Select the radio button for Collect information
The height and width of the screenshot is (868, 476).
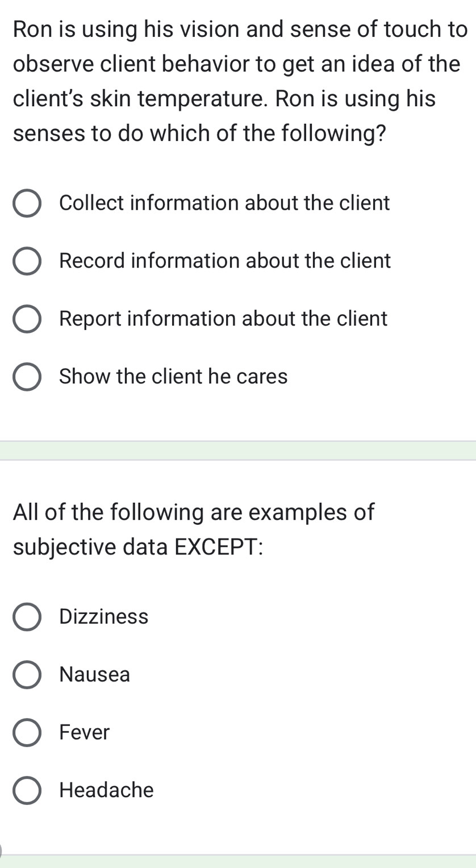point(27,203)
